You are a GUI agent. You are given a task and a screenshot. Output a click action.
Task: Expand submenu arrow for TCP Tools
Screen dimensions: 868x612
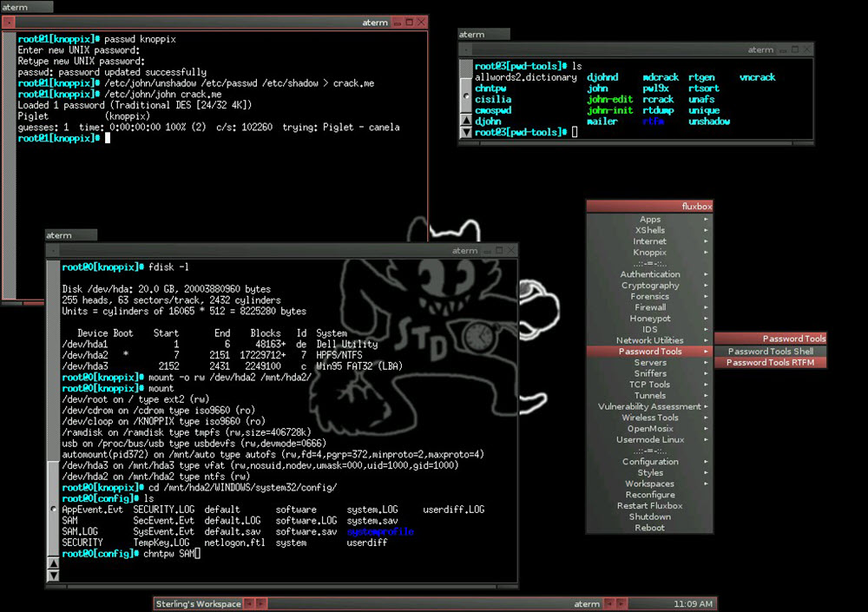706,385
